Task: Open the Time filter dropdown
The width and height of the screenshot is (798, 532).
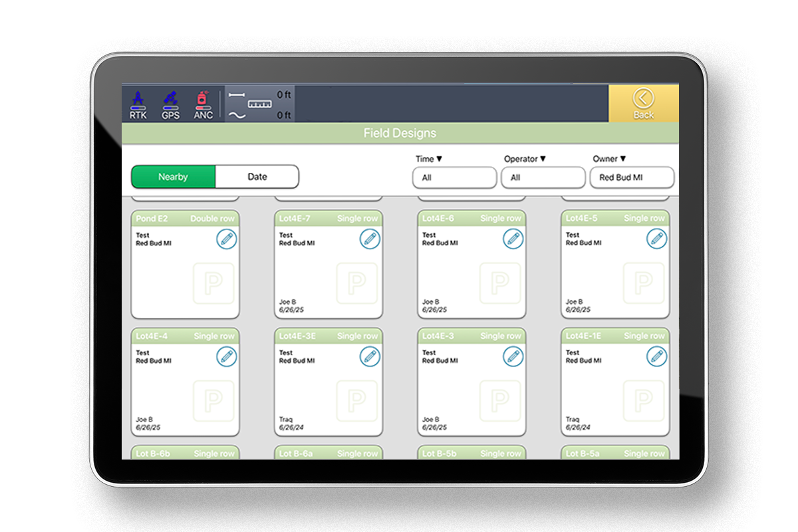Action: [x=455, y=178]
